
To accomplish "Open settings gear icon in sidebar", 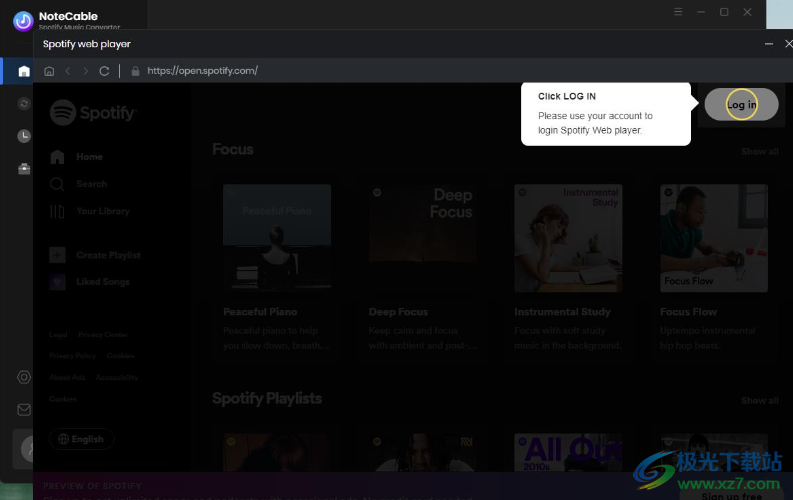I will tap(24, 377).
